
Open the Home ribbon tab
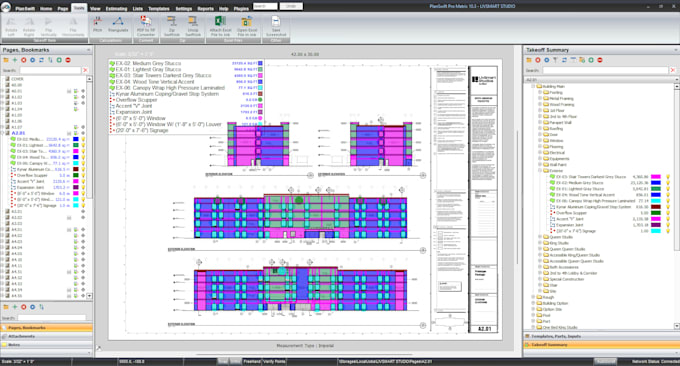pyautogui.click(x=46, y=8)
